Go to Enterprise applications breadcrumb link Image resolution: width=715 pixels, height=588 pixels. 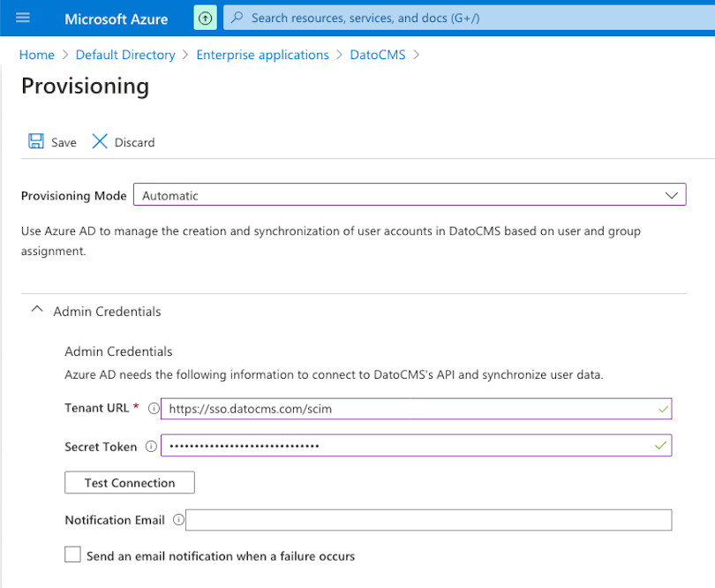coord(262,55)
